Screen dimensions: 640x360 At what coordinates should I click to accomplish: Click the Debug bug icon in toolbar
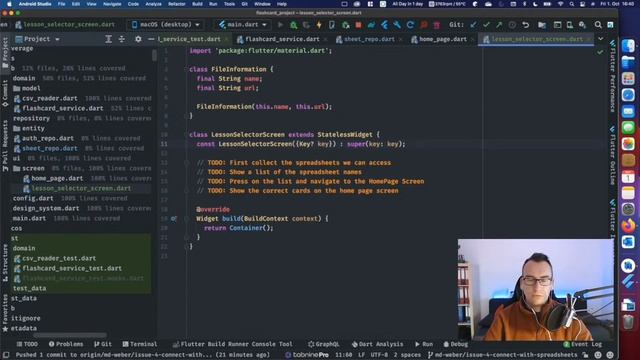point(293,25)
